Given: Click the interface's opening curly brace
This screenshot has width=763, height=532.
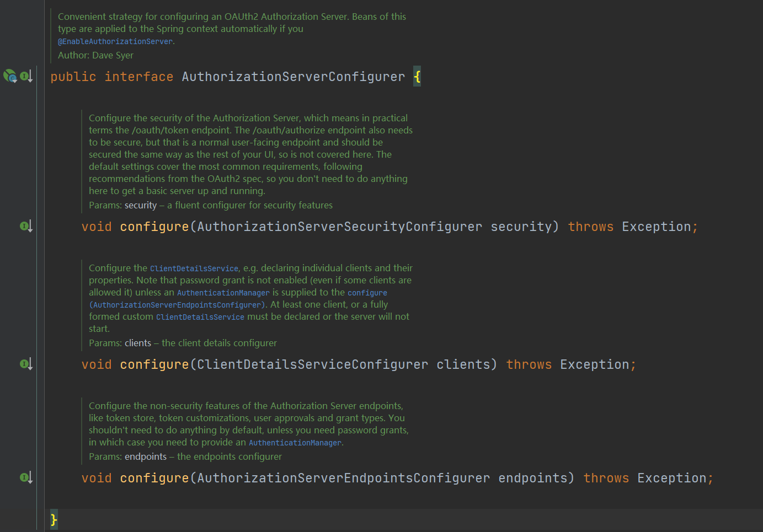Looking at the screenshot, I should (417, 77).
